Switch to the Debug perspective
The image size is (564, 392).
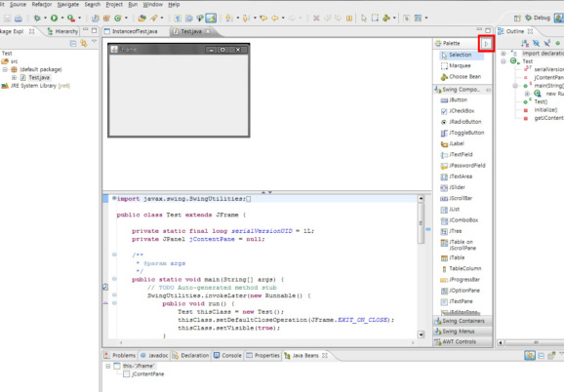538,18
